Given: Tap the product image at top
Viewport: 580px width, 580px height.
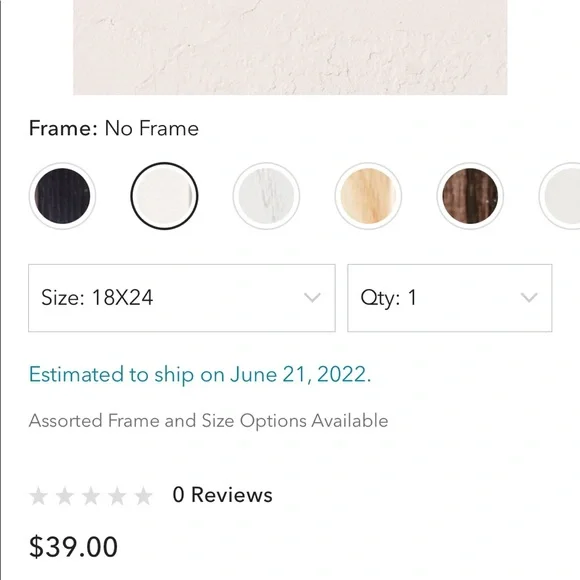Looking at the screenshot, I should (290, 47).
